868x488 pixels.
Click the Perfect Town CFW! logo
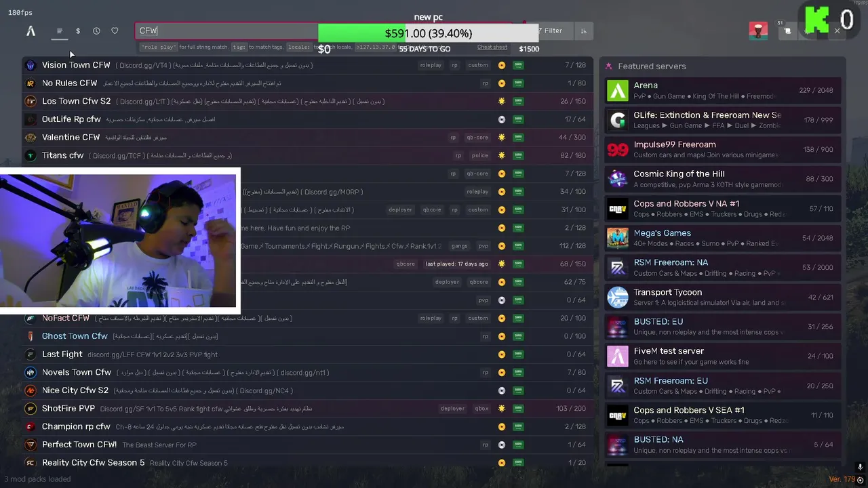[31, 445]
